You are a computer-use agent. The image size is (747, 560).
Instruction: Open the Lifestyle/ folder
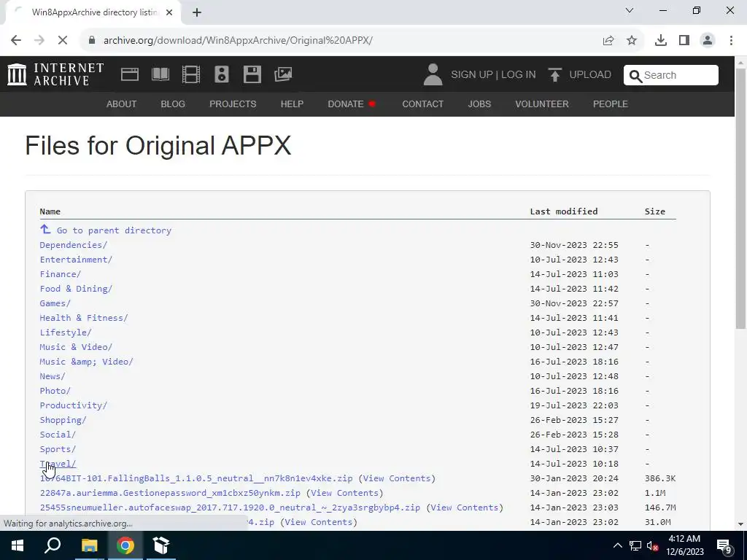(65, 332)
